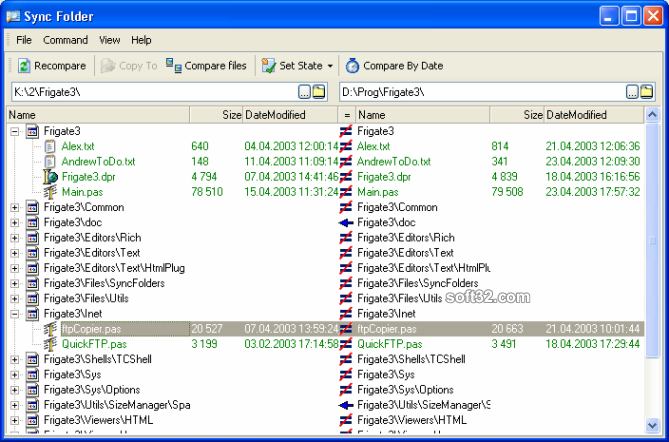The width and height of the screenshot is (669, 442).
Task: Expand the Frigate3\Editors\Text folder
Action: click(15, 253)
